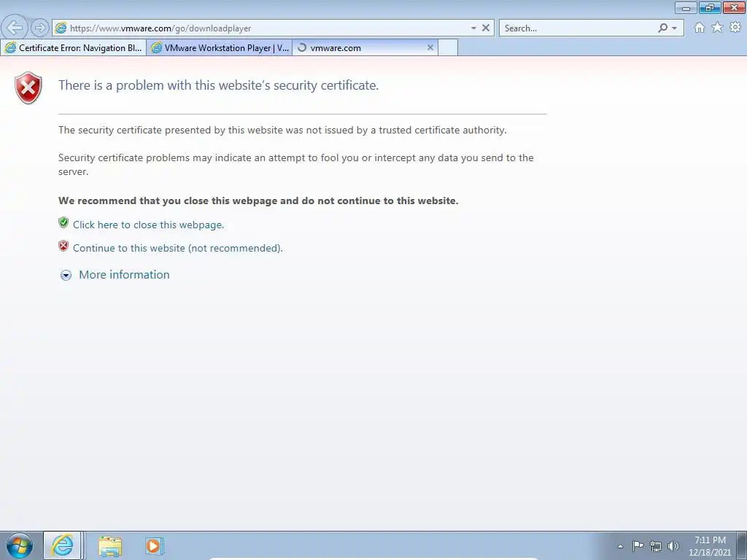Click into the Search box
The height and width of the screenshot is (560, 747).
tap(578, 28)
